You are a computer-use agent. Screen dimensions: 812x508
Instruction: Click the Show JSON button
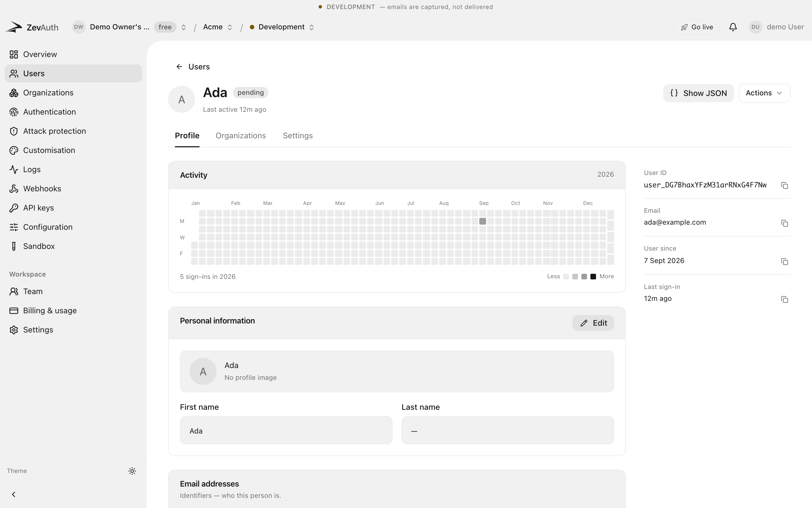coord(698,93)
